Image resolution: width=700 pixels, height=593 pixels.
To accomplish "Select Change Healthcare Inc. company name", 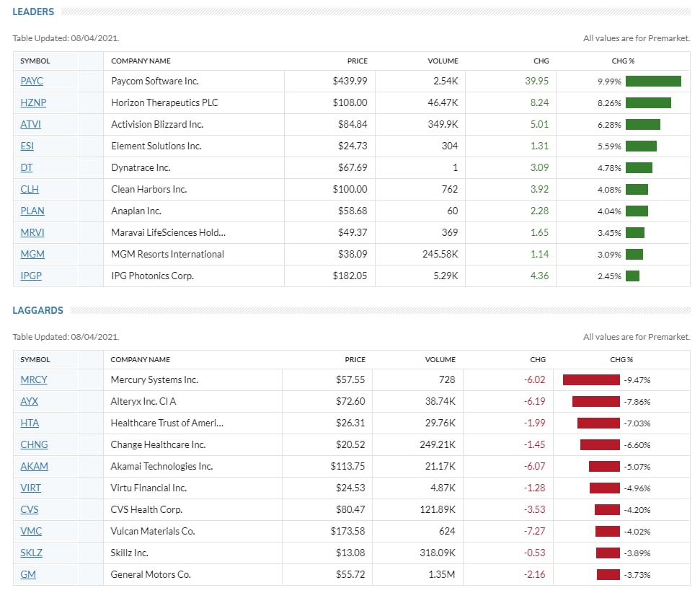I will (158, 444).
